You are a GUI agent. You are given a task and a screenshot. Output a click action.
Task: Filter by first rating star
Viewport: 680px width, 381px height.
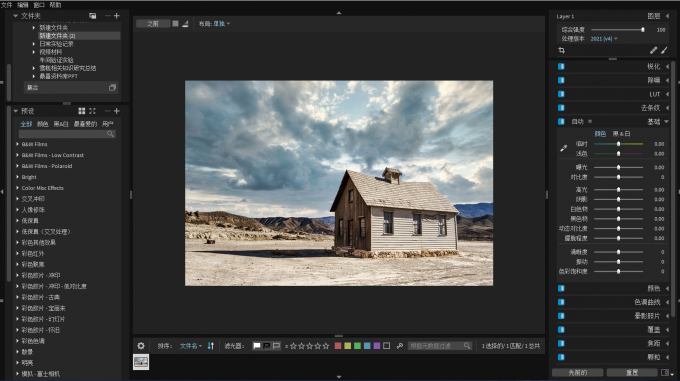tap(294, 346)
